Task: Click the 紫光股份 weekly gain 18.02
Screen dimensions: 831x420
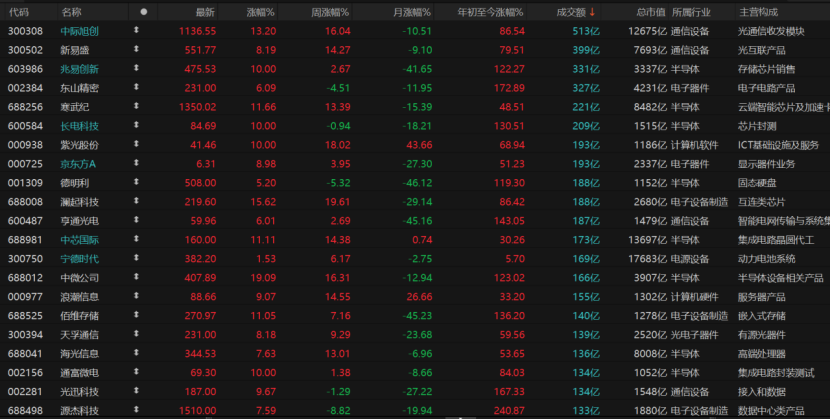Action: 338,145
